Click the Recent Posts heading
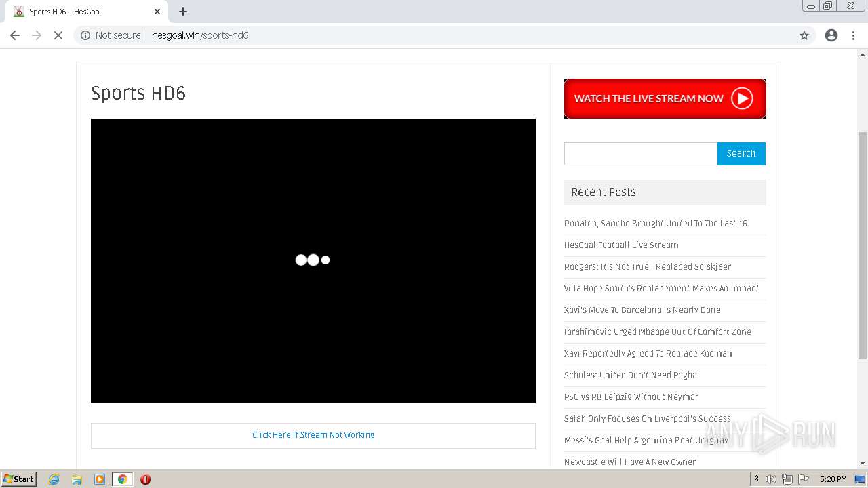This screenshot has width=868, height=488. (604, 192)
